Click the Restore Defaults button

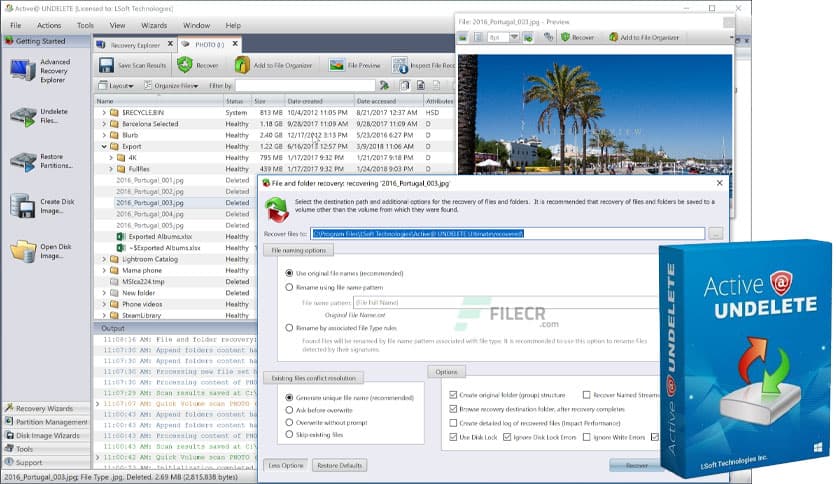(x=338, y=465)
